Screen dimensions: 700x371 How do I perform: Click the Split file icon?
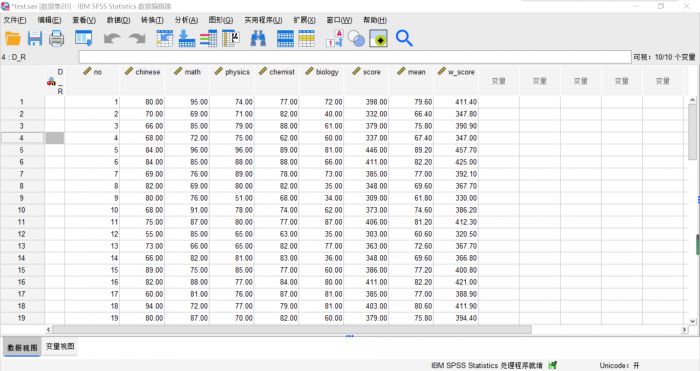click(x=285, y=38)
